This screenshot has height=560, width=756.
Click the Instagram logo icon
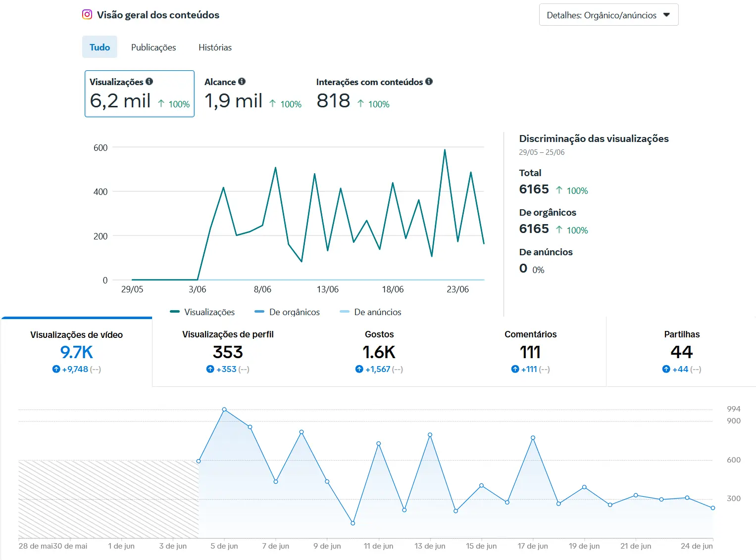(x=87, y=14)
